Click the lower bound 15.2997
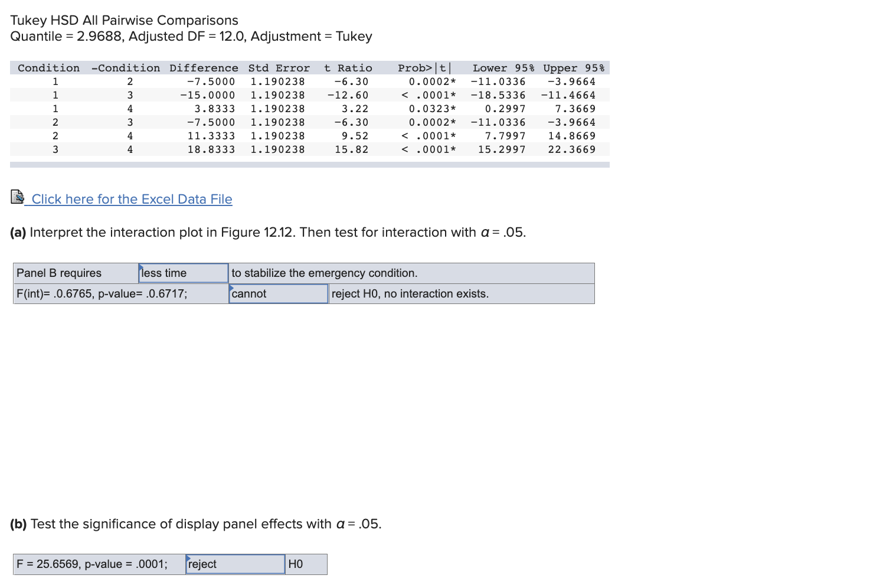 pyautogui.click(x=502, y=149)
